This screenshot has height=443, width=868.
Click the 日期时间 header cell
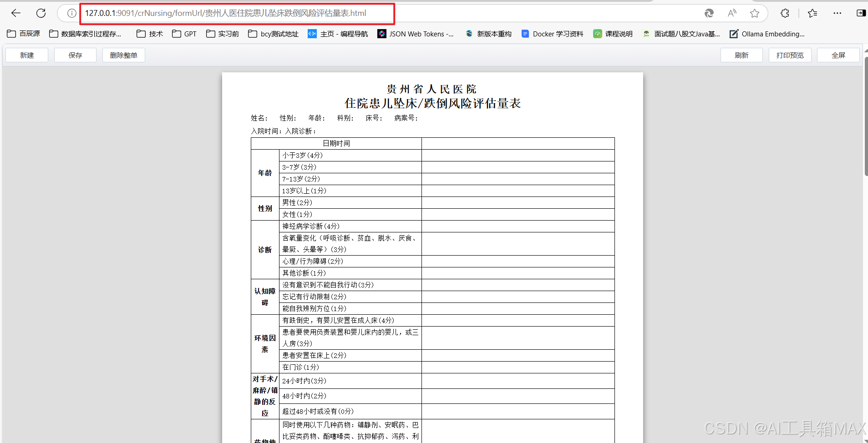pos(336,143)
